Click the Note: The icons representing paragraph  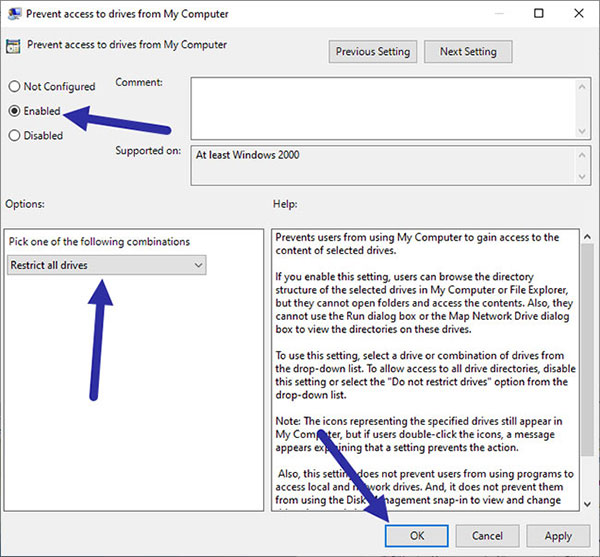419,434
